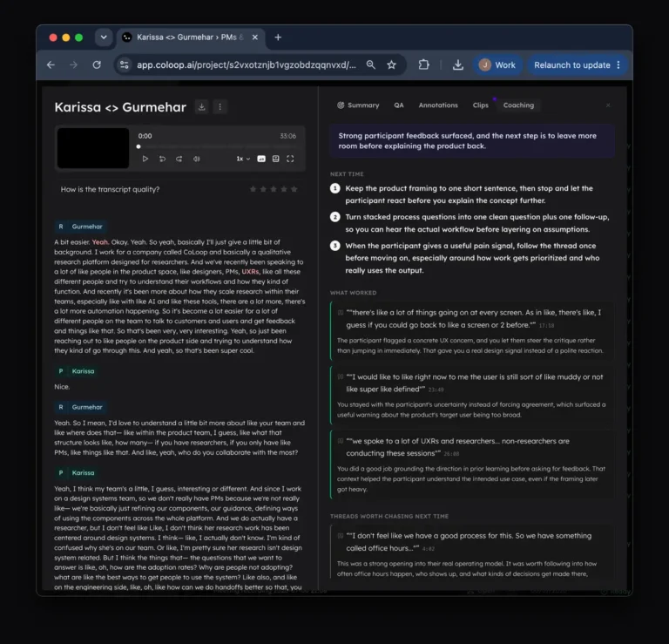This screenshot has width=669, height=644.
Task: Click coaching tip 2 about stacked questions
Action: [x=470, y=223]
